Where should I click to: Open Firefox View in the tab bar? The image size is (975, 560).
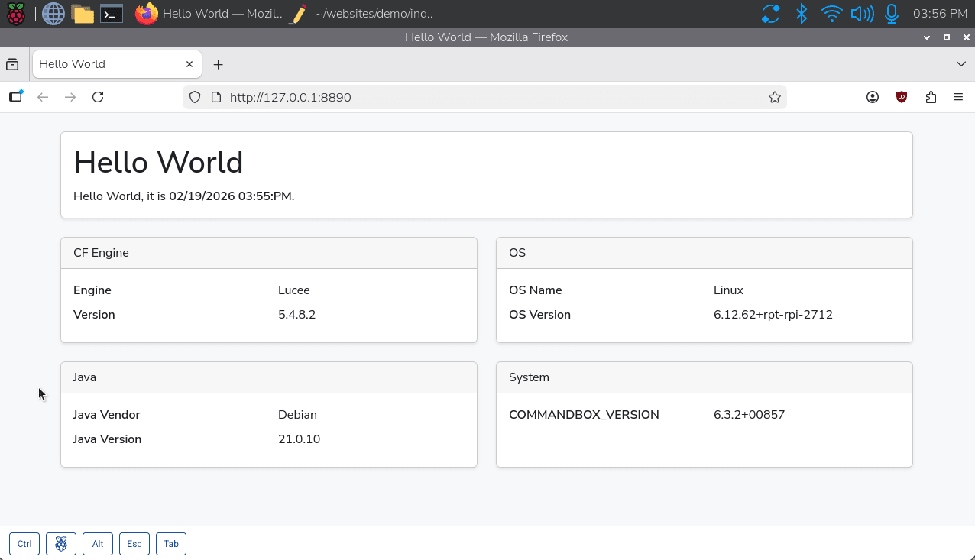tap(12, 64)
